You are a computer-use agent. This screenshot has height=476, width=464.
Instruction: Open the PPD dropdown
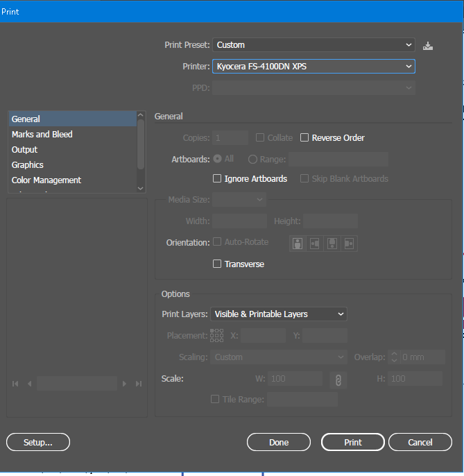tap(313, 88)
